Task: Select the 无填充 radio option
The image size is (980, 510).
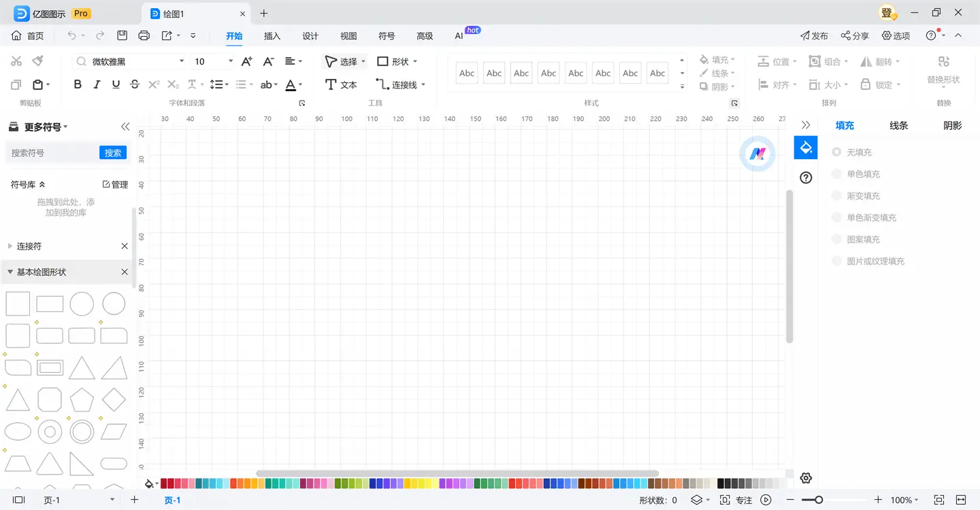Action: (836, 152)
